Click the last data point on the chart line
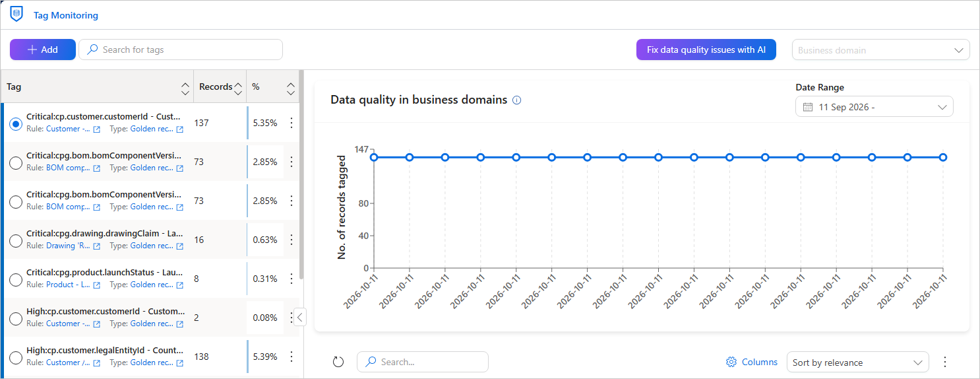 pyautogui.click(x=943, y=157)
